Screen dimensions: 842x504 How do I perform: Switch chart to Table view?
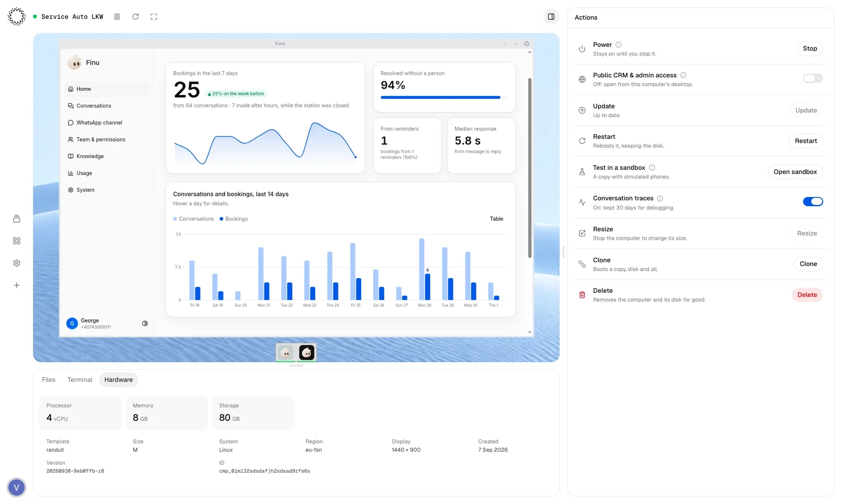point(496,219)
